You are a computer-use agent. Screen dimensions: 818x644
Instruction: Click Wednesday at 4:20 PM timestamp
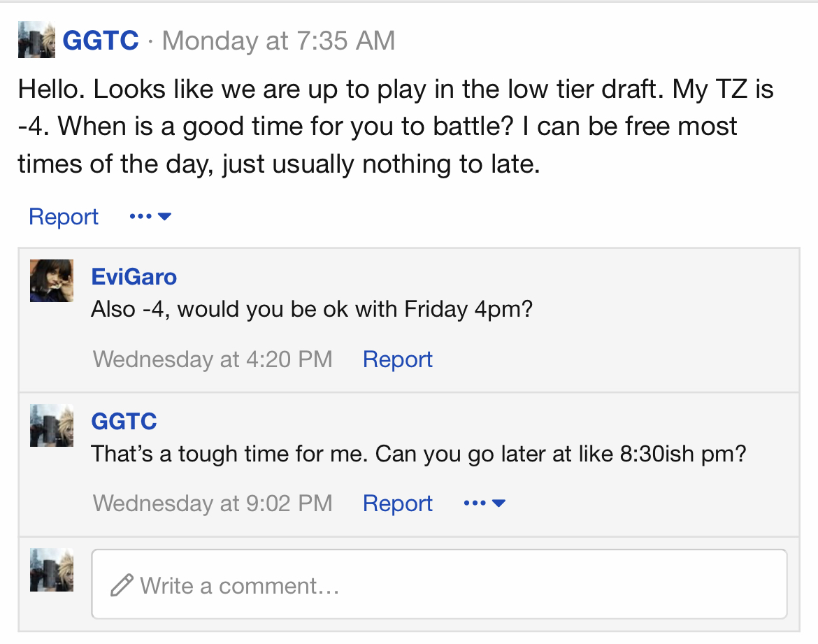tap(213, 359)
